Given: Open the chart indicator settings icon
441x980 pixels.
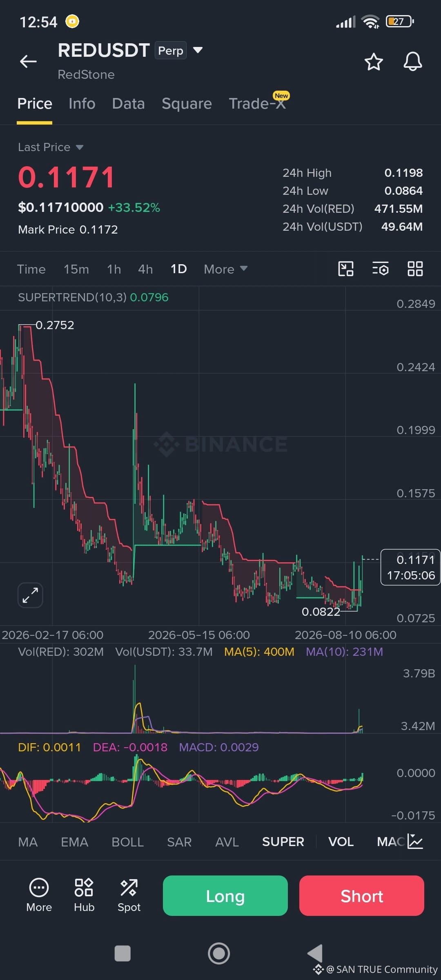Looking at the screenshot, I should tap(380, 269).
